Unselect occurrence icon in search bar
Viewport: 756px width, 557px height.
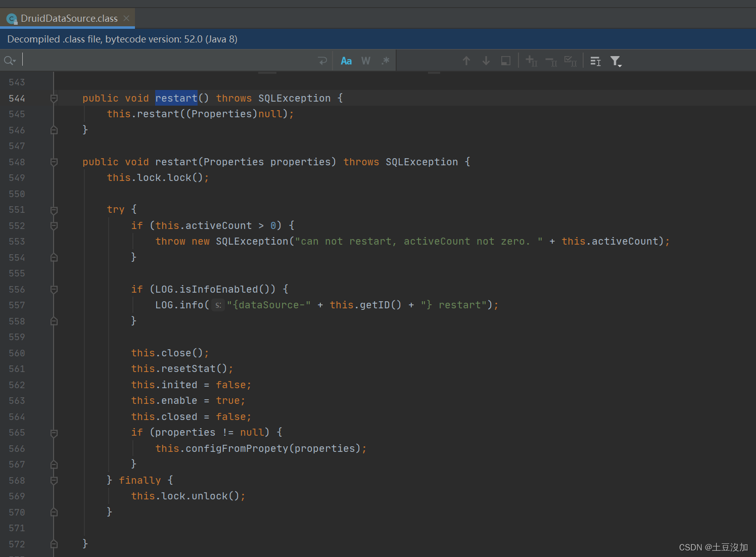[551, 61]
